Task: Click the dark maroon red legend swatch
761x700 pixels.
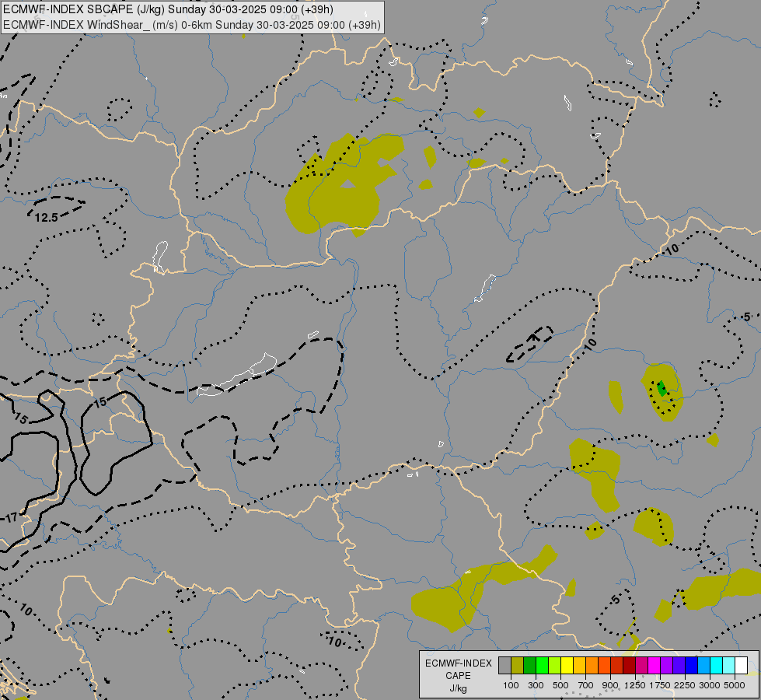Action: tap(630, 666)
